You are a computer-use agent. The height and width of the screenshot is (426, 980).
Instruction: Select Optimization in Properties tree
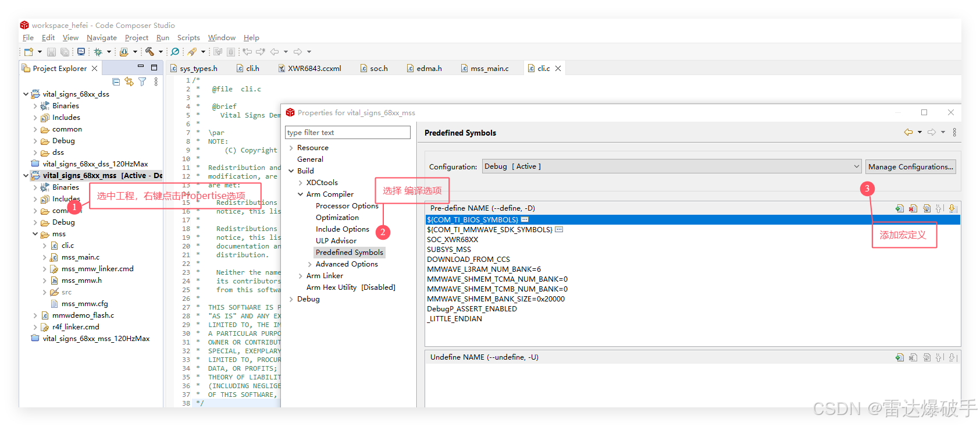point(337,218)
